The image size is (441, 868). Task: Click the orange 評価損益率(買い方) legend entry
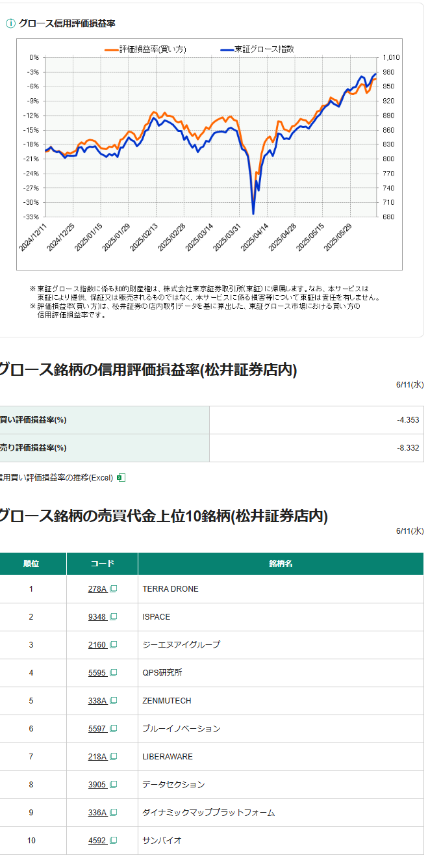(x=145, y=49)
